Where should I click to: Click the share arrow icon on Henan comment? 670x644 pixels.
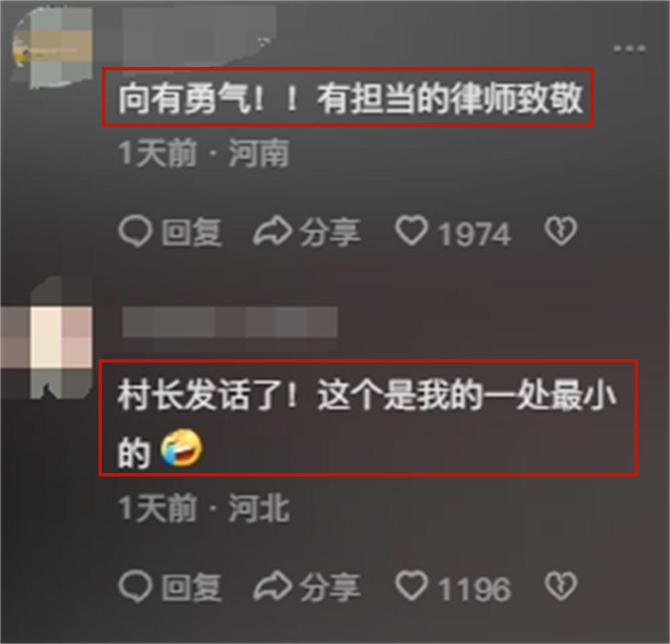(x=273, y=232)
